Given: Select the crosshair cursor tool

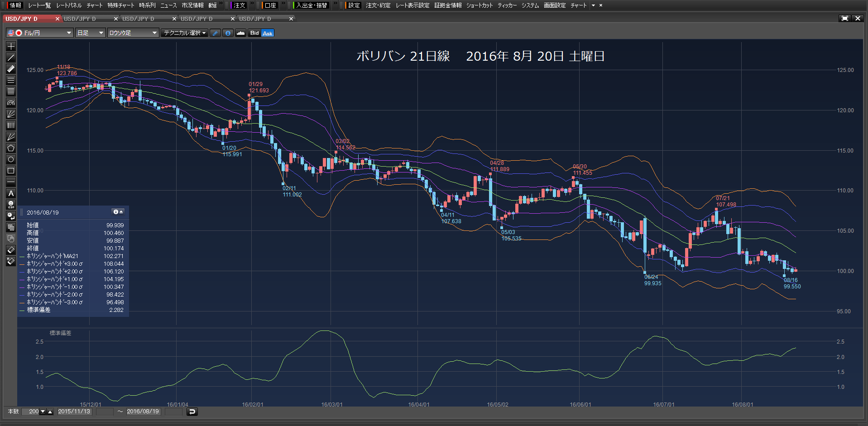Looking at the screenshot, I should [x=11, y=46].
